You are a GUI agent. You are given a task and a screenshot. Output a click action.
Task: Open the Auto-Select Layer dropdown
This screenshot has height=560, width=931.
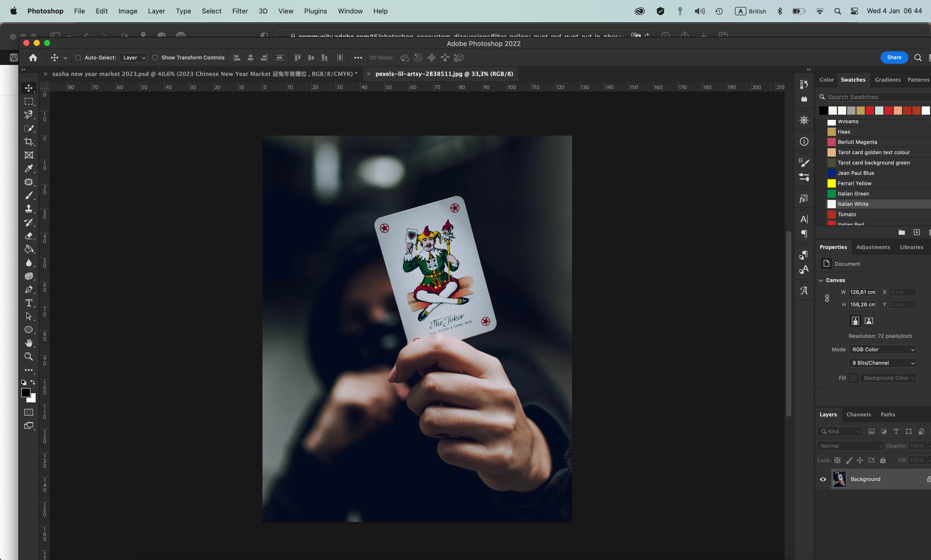coord(133,58)
